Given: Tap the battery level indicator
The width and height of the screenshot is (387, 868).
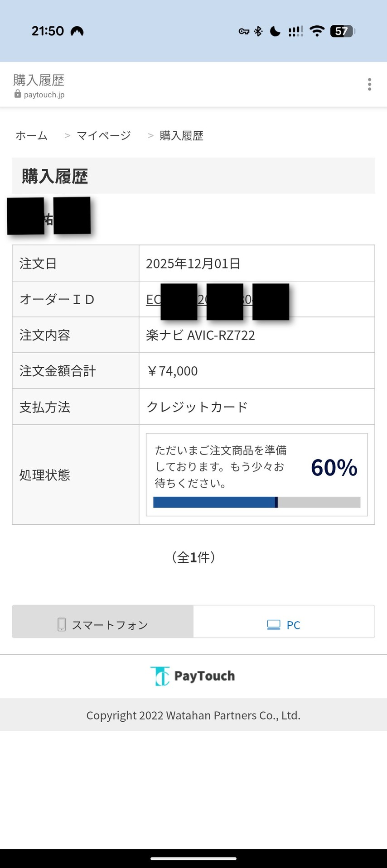Looking at the screenshot, I should (x=342, y=31).
